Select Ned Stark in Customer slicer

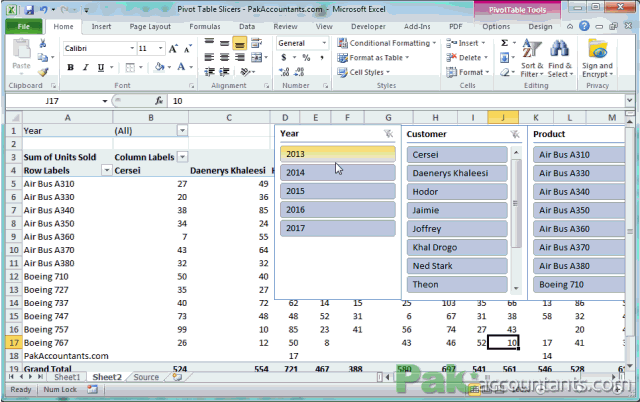(x=457, y=266)
